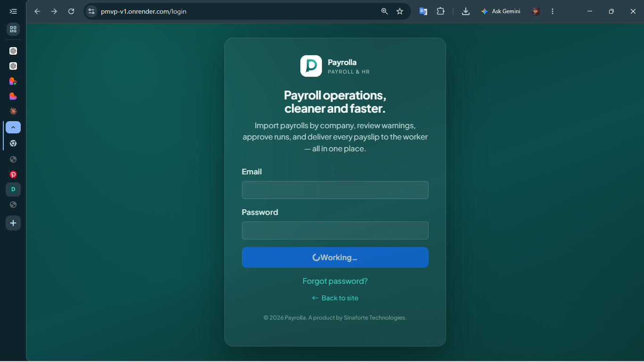
Task: Close the browser window
Action: click(x=633, y=11)
